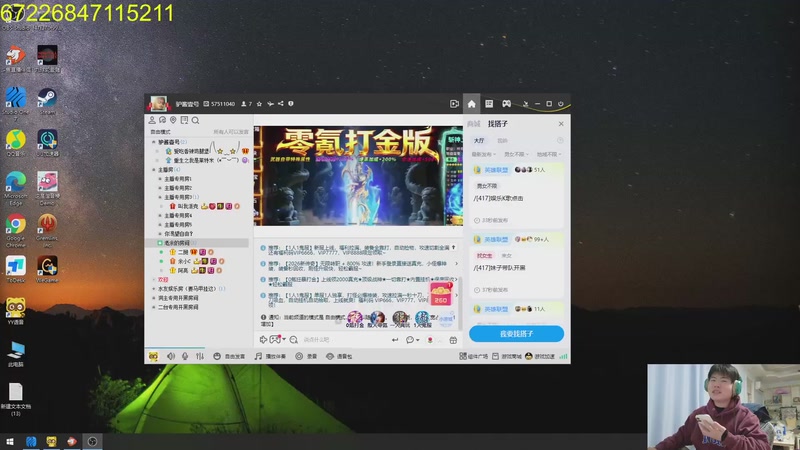This screenshot has width=800, height=450.
Task: Click the 语音包 voice pack button
Action: tap(339, 356)
